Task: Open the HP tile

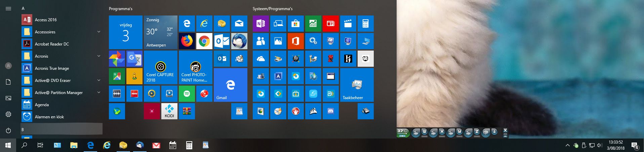Action: [x=296, y=59]
